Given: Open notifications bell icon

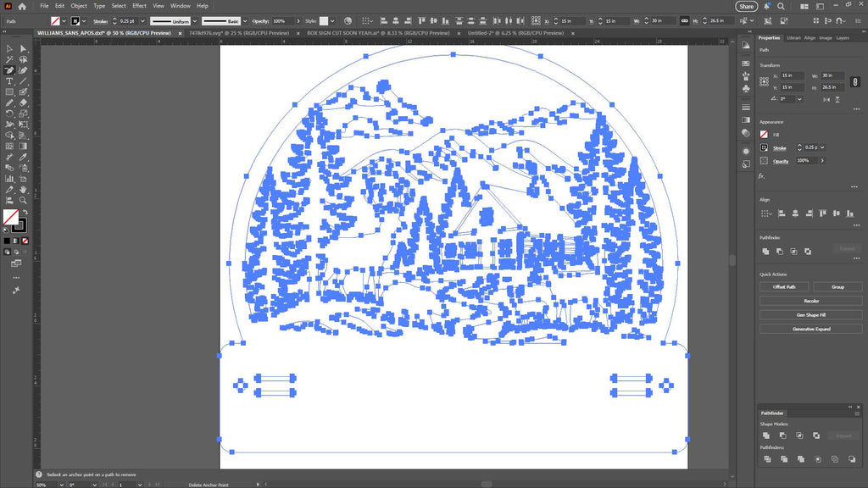Looking at the screenshot, I should click(766, 6).
